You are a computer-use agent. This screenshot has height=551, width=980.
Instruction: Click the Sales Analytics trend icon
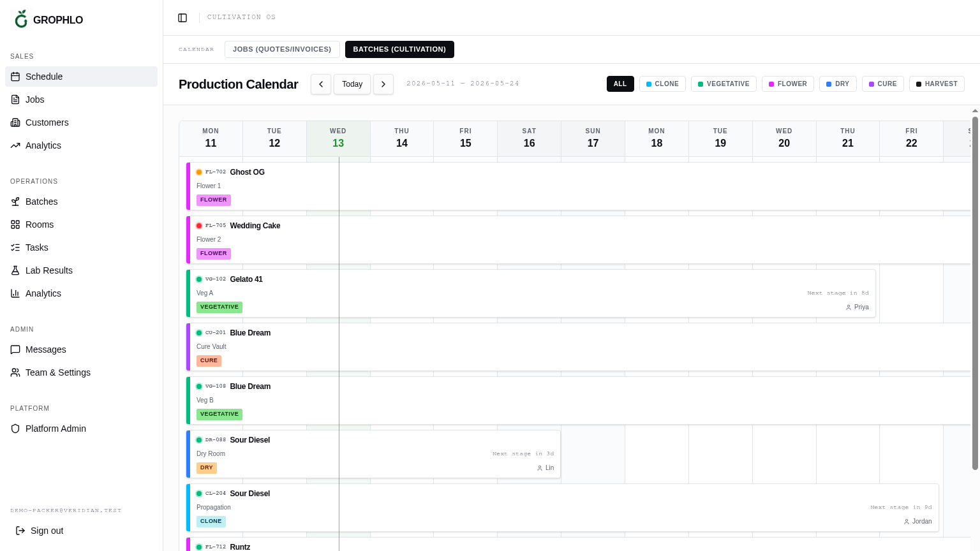(15, 145)
